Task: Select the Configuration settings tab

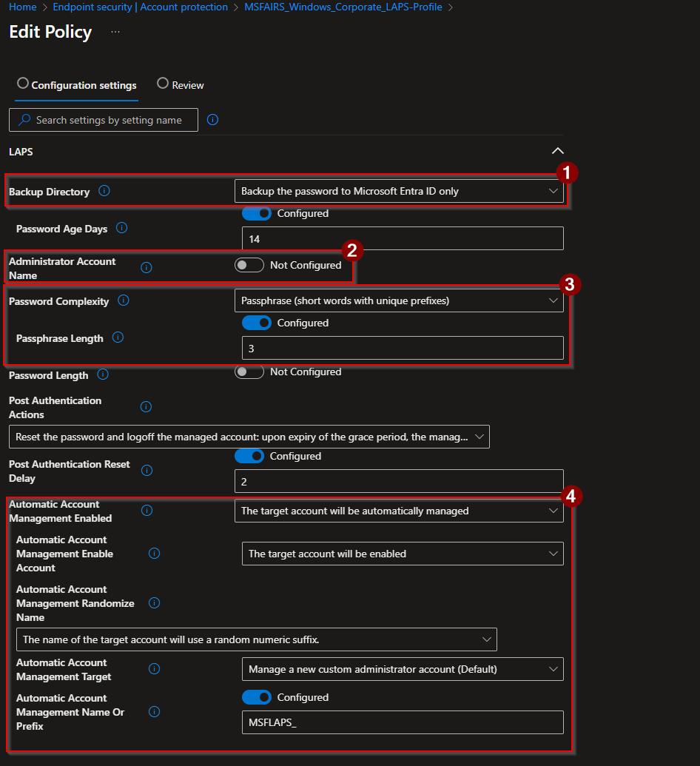Action: pos(77,85)
